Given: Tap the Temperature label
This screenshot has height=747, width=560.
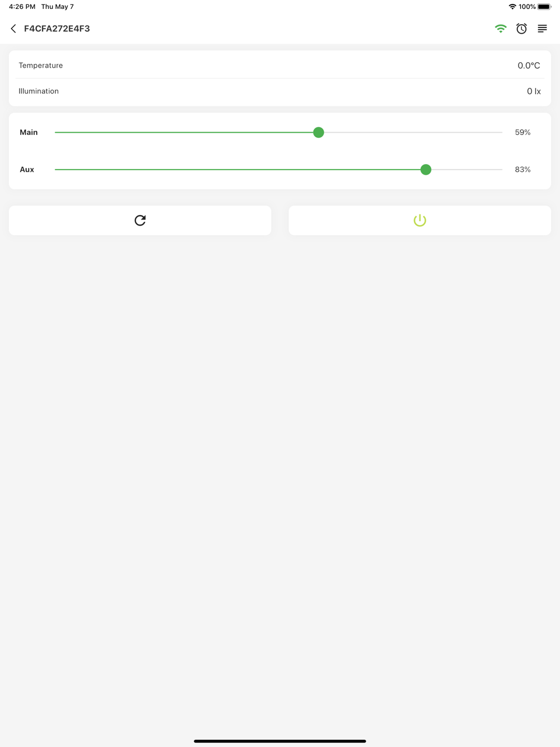Looking at the screenshot, I should click(41, 66).
